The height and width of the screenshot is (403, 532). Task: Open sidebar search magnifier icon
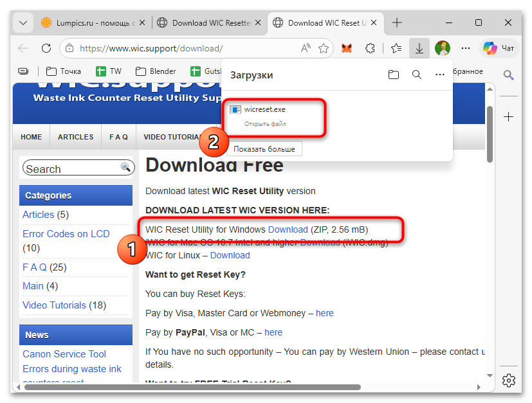[x=508, y=75]
